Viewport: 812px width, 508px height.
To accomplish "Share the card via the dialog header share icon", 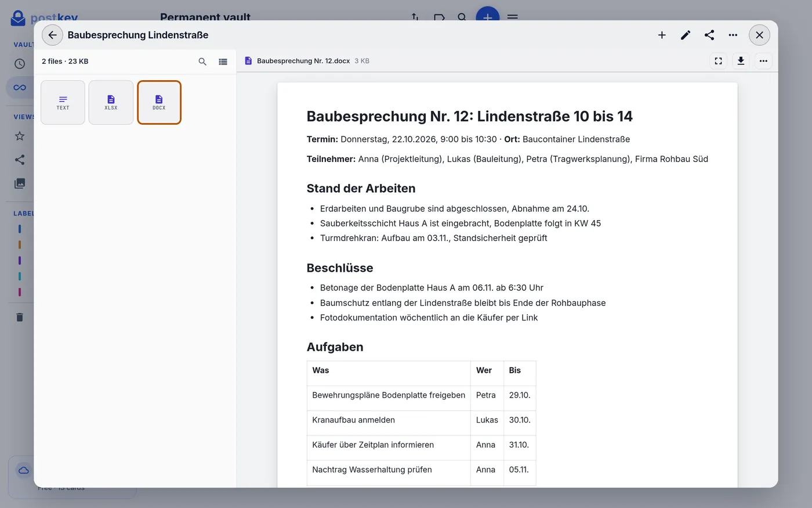I will tap(709, 35).
